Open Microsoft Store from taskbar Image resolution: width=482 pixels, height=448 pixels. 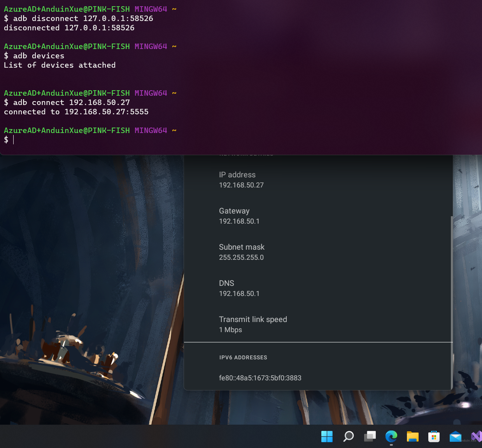[434, 436]
